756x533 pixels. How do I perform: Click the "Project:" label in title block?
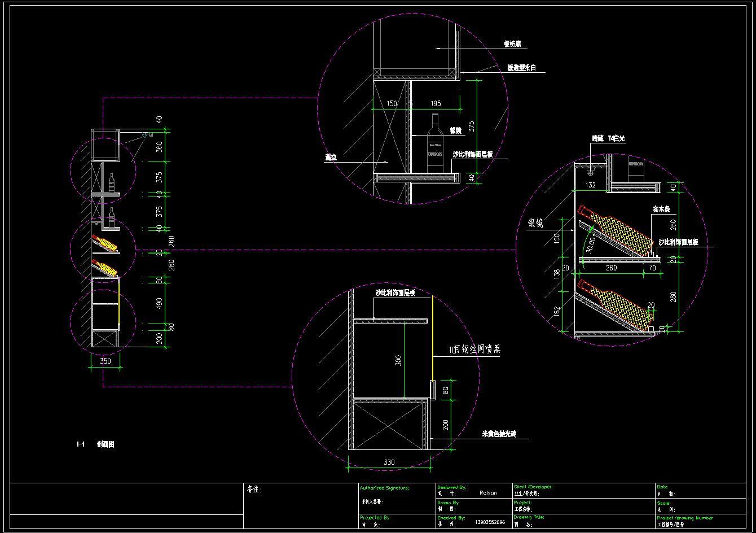[522, 502]
